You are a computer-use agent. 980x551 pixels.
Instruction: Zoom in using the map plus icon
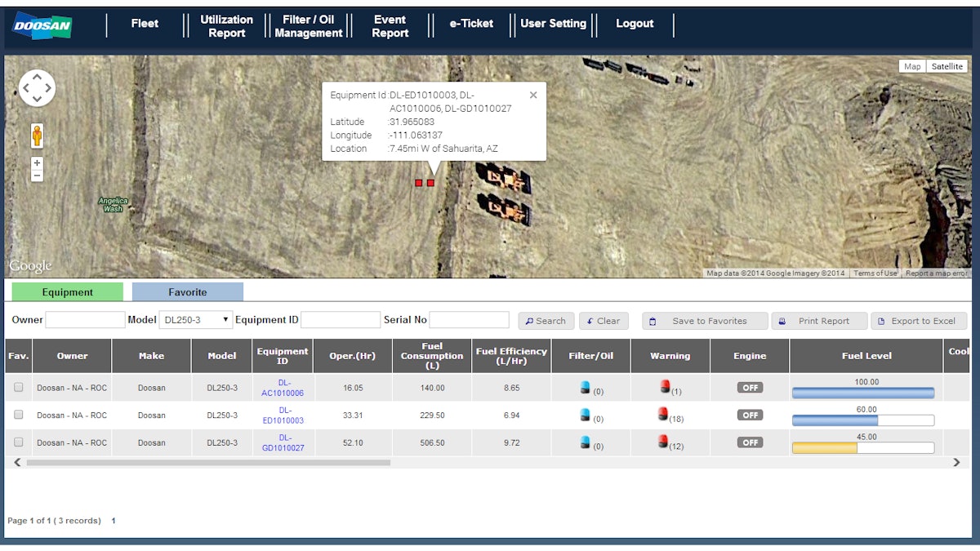(x=37, y=162)
